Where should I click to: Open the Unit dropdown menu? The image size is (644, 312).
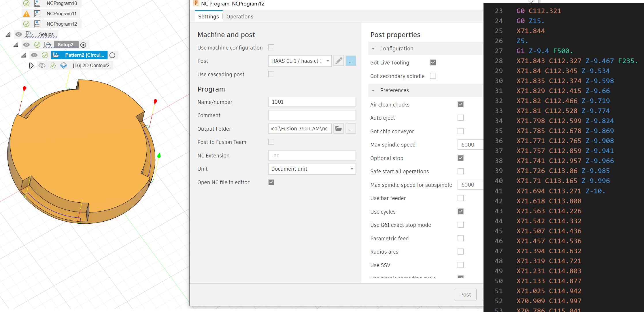pos(312,169)
